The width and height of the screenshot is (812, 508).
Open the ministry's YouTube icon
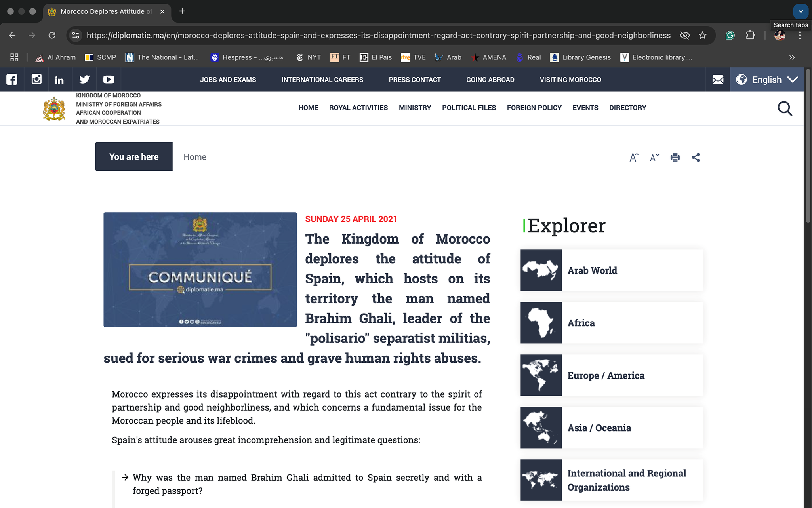(x=109, y=80)
